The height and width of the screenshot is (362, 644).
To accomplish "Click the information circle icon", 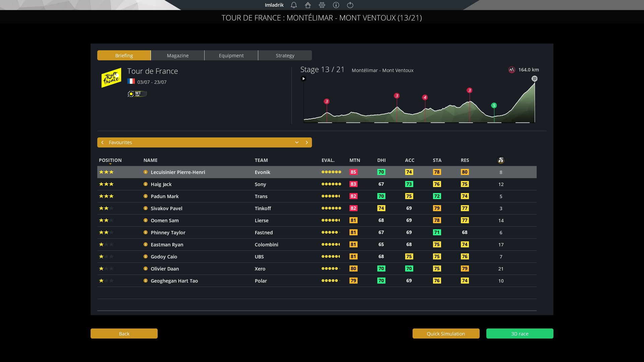I will pos(336,5).
